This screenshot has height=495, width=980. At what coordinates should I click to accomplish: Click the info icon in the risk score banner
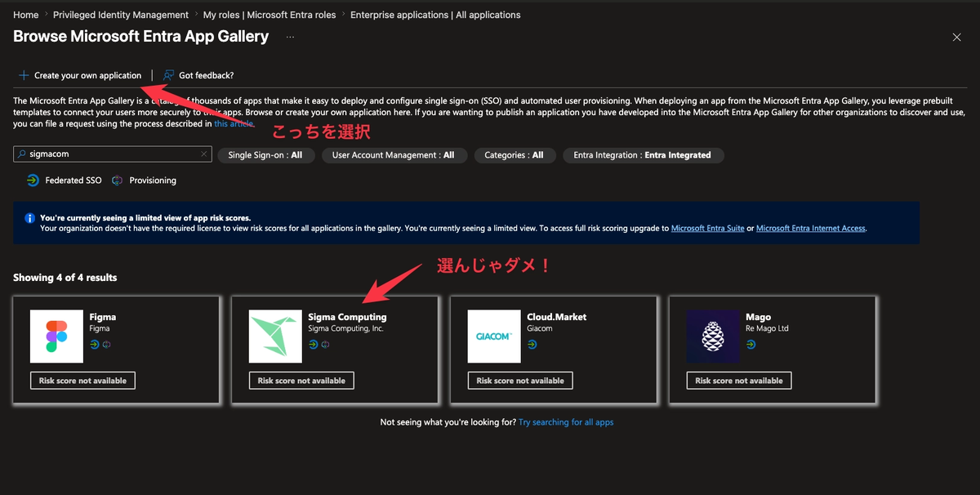click(x=29, y=219)
